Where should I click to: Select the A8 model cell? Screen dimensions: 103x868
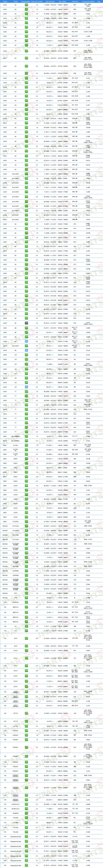16,350
